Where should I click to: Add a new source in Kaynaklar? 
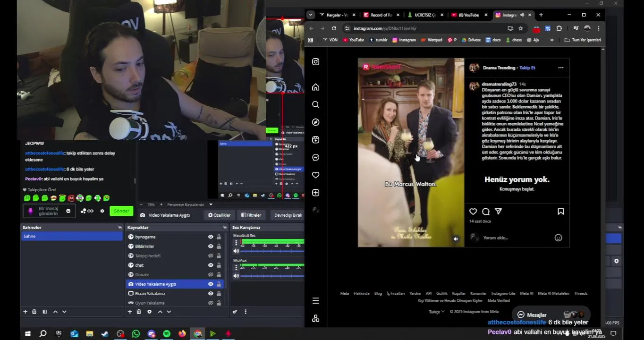pyautogui.click(x=130, y=312)
